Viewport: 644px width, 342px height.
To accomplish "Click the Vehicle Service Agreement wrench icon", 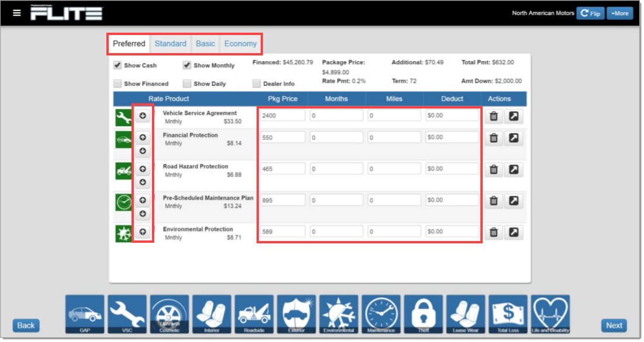I will click(x=123, y=118).
